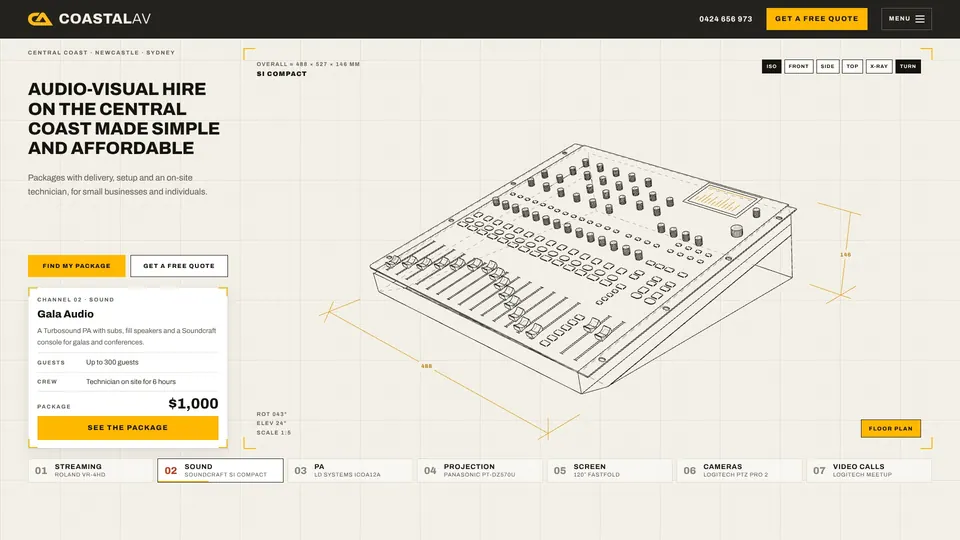Click the Find My Package button
Screen dimensions: 960x540
tap(77, 266)
